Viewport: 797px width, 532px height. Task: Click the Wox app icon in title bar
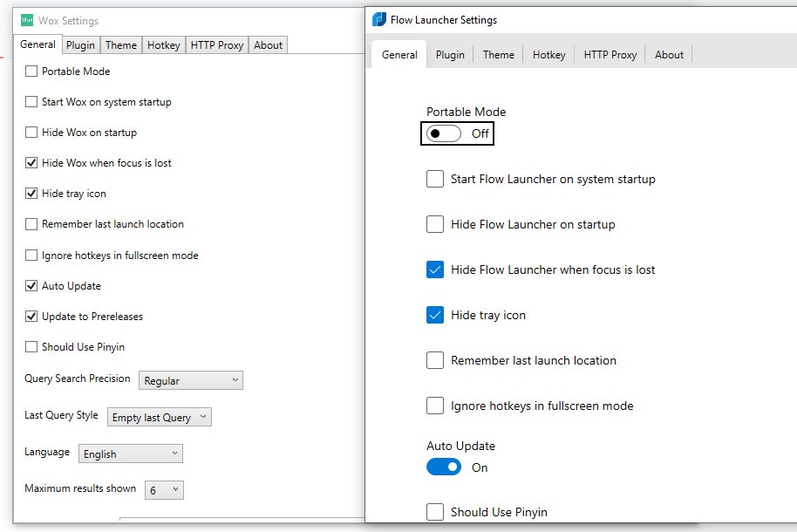point(27,20)
